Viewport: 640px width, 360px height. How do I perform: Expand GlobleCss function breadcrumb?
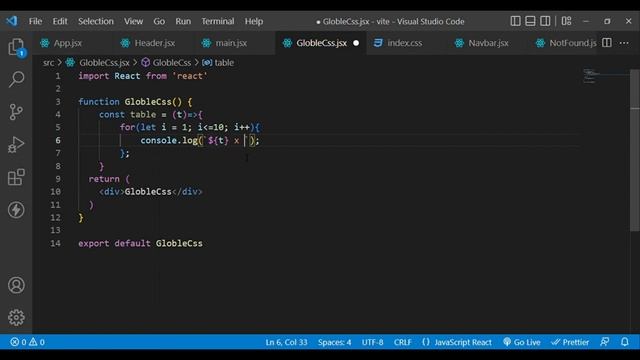171,62
